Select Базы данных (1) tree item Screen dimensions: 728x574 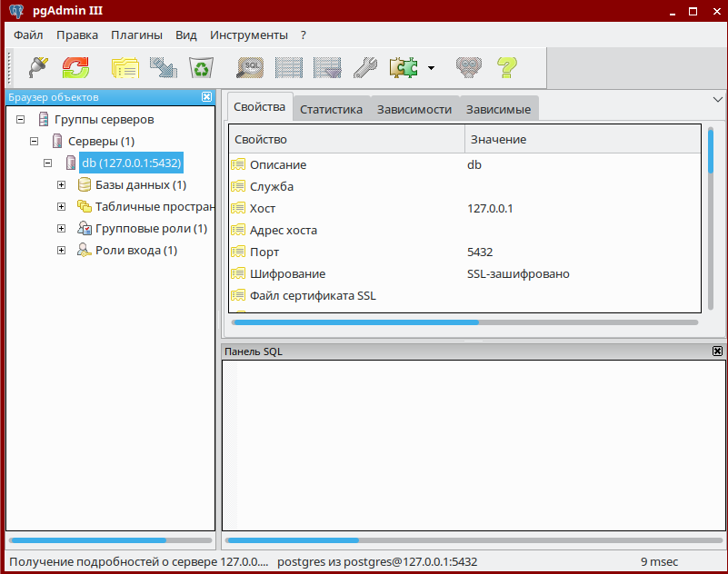141,185
